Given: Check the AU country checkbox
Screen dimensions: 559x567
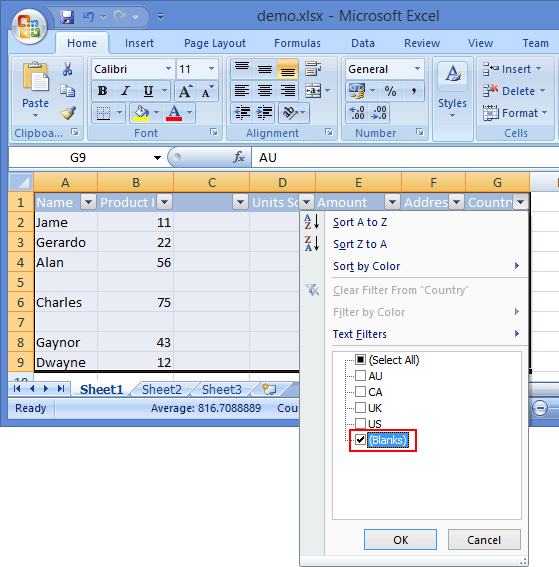Looking at the screenshot, I should pyautogui.click(x=360, y=376).
